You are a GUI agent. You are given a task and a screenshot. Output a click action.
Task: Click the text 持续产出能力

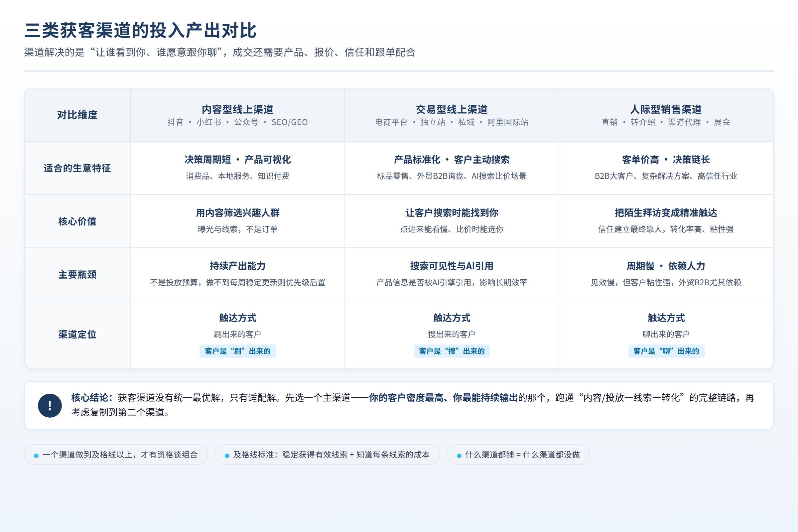[x=237, y=266]
